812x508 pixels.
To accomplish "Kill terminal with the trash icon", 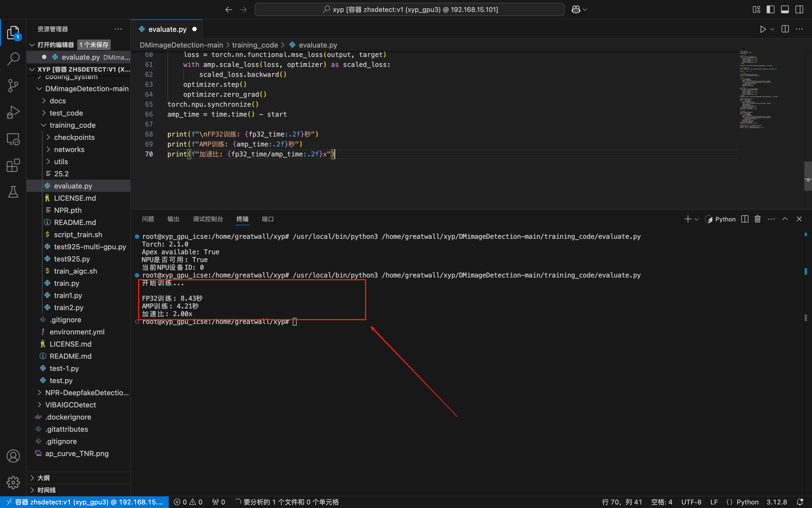I will 757,219.
